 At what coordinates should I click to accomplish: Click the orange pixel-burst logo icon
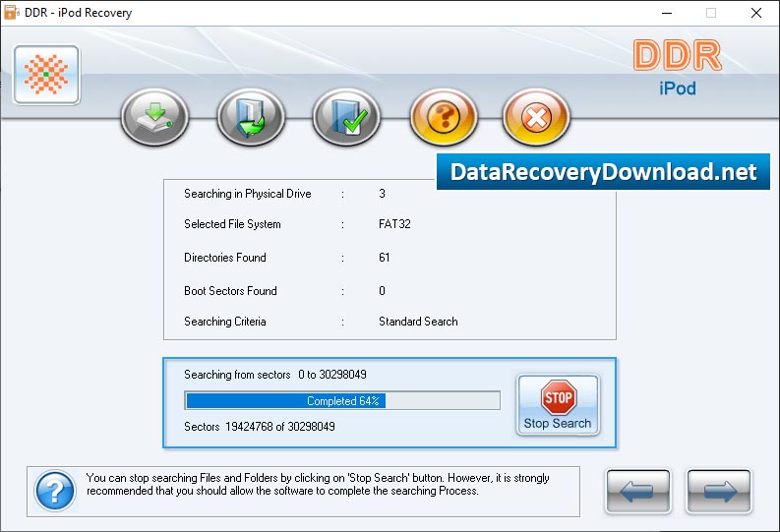[46, 75]
